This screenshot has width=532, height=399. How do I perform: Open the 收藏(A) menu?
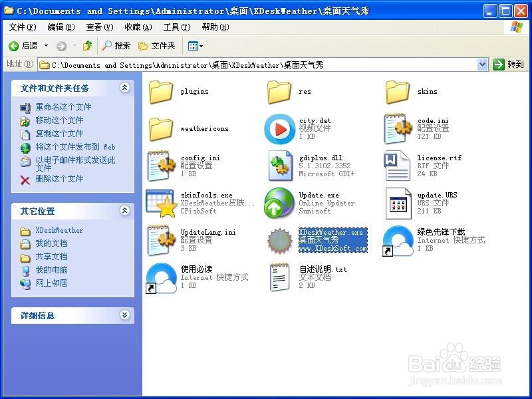coord(138,27)
